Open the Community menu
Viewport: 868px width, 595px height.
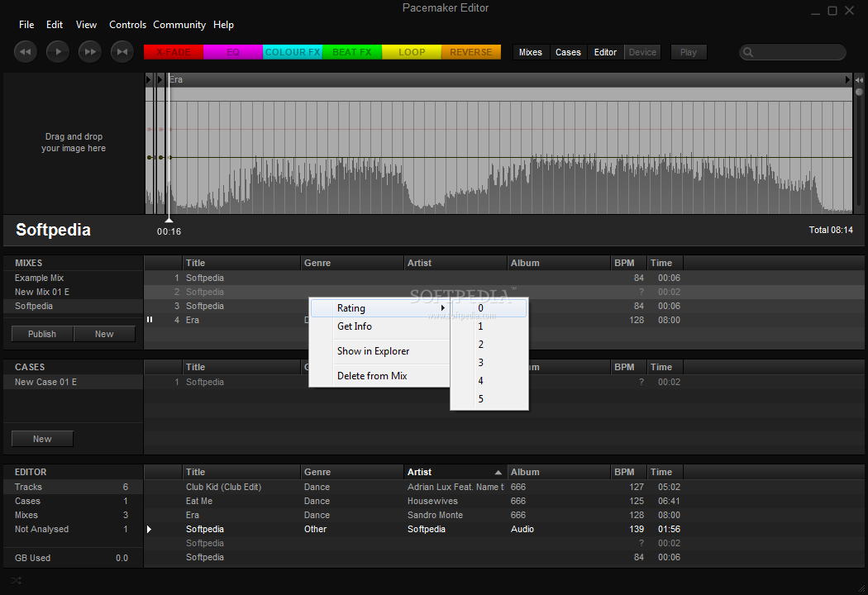coord(179,24)
